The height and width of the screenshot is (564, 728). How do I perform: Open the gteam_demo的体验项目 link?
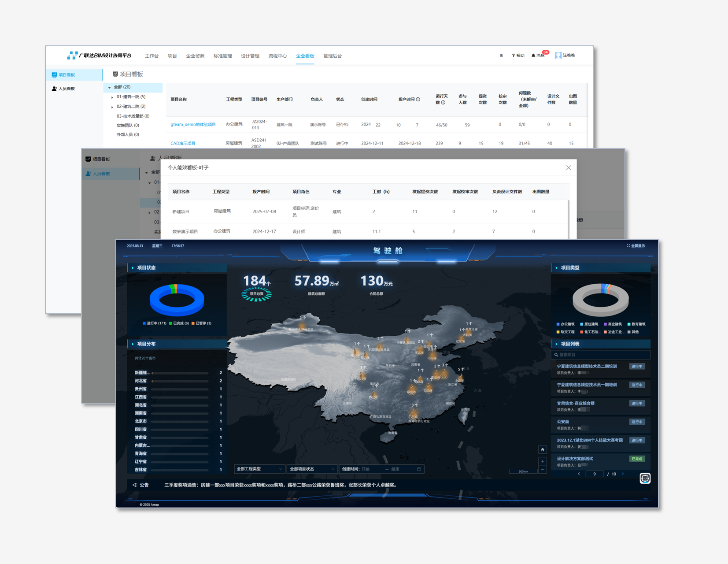tap(193, 125)
